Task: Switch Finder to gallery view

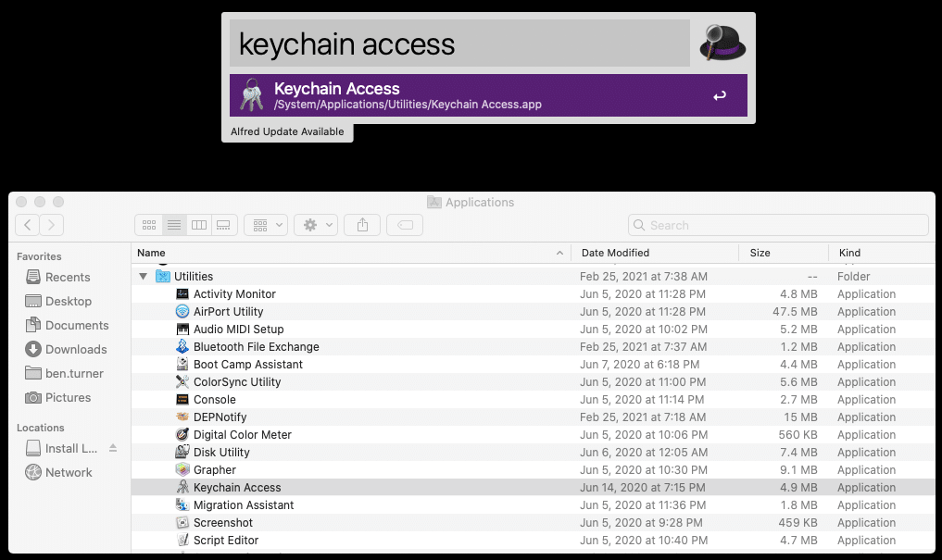Action: (223, 225)
